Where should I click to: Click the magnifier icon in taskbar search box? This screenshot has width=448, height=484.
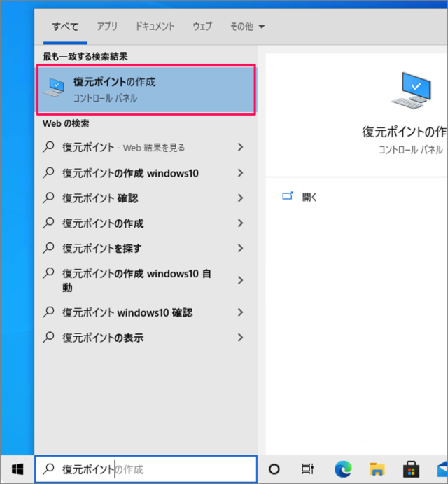point(48,469)
